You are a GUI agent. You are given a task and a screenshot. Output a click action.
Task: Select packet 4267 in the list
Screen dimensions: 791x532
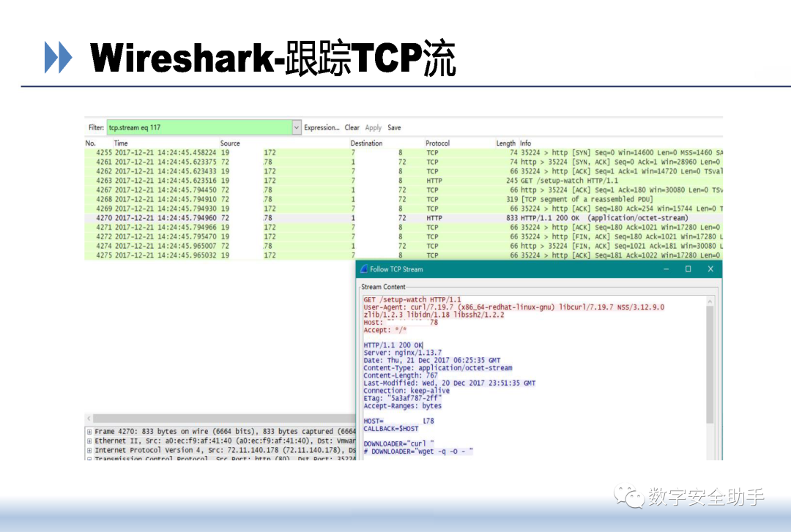[404, 190]
